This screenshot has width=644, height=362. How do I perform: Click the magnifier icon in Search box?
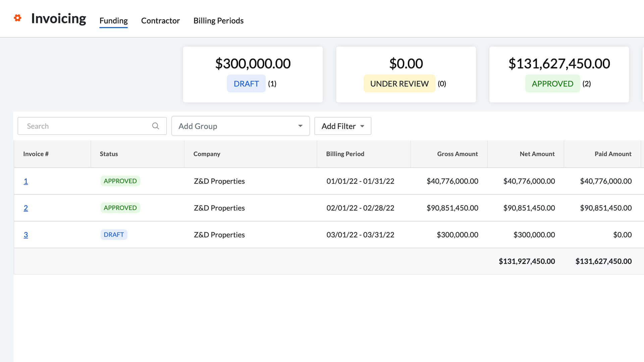tap(155, 126)
